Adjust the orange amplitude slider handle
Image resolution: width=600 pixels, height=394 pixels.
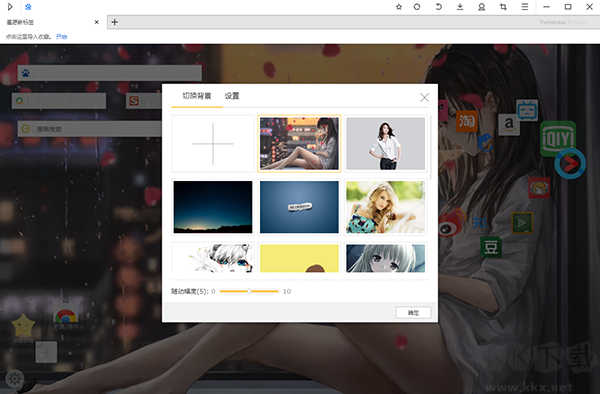point(249,291)
